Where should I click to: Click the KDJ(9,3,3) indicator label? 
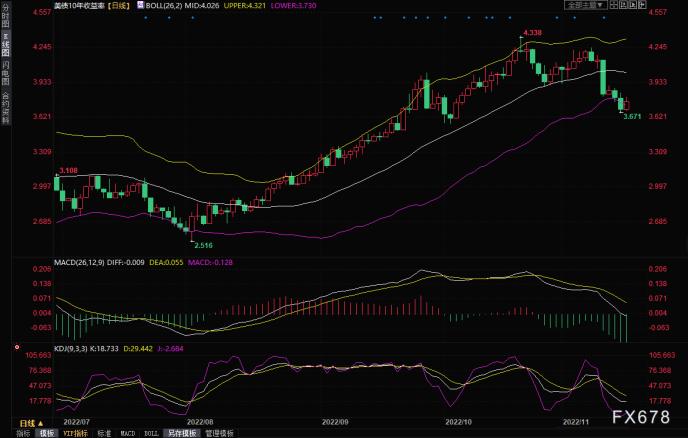[x=70, y=348]
